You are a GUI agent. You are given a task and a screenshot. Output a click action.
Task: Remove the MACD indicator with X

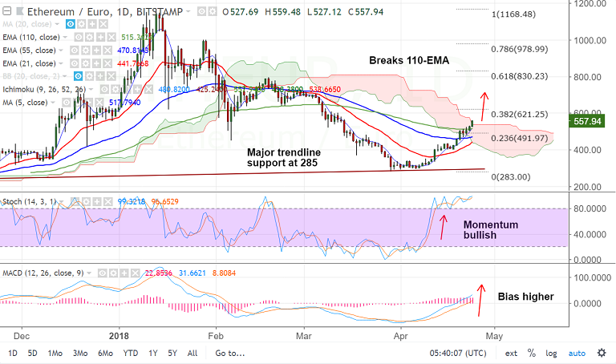point(135,273)
